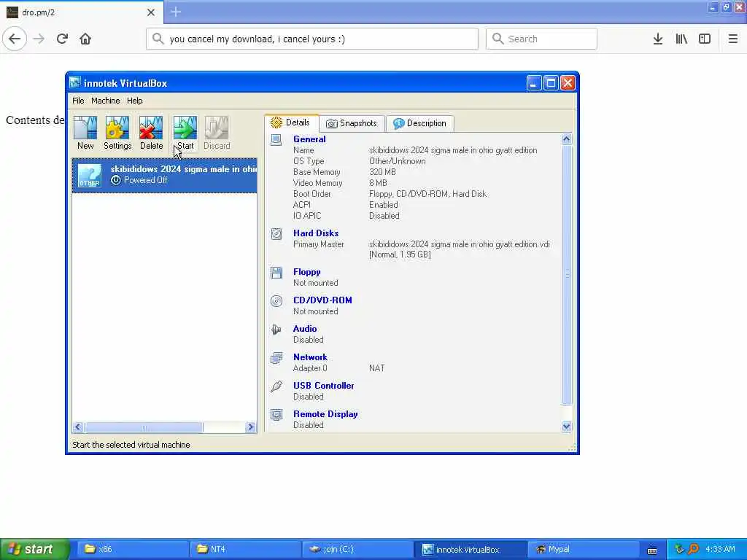Click the VM list scroll-right arrow
747x560 pixels.
(251, 427)
